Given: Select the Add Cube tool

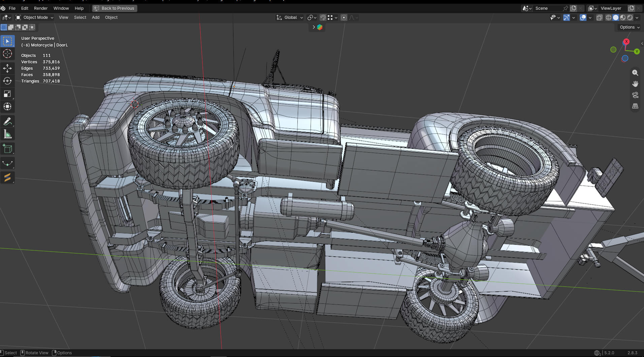Looking at the screenshot, I should [7, 149].
